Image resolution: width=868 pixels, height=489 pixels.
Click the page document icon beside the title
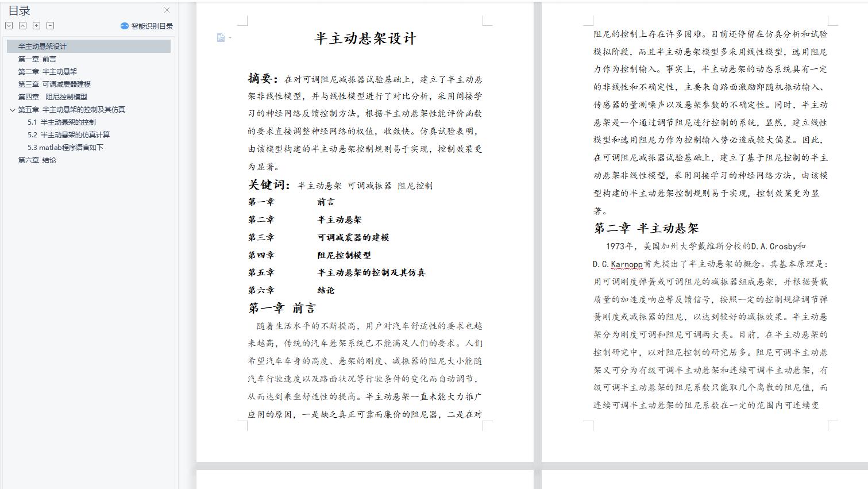click(221, 38)
